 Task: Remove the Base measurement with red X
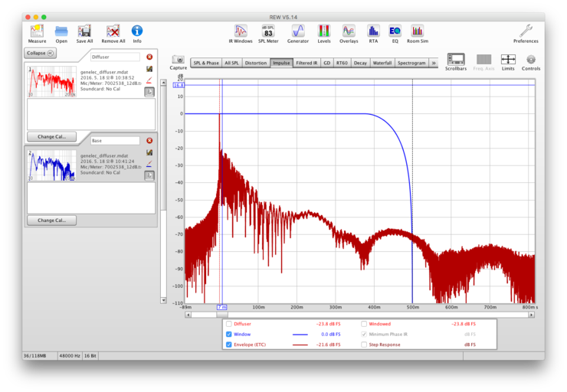[149, 141]
